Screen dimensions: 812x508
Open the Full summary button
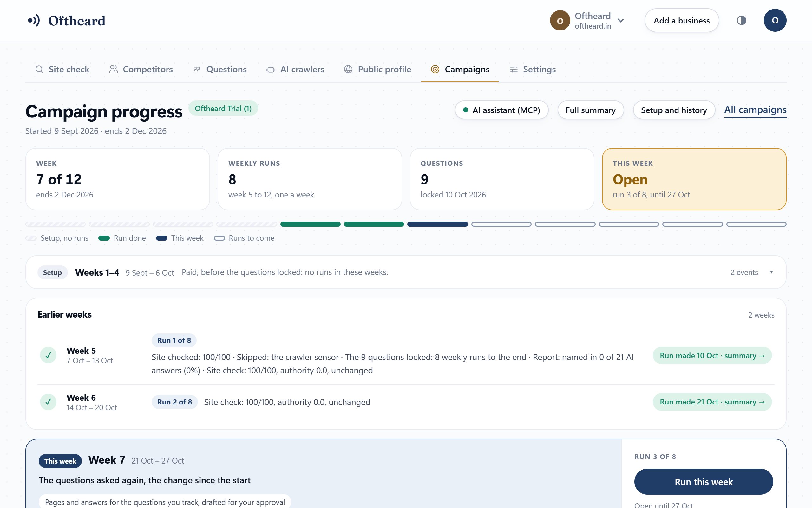click(x=591, y=110)
